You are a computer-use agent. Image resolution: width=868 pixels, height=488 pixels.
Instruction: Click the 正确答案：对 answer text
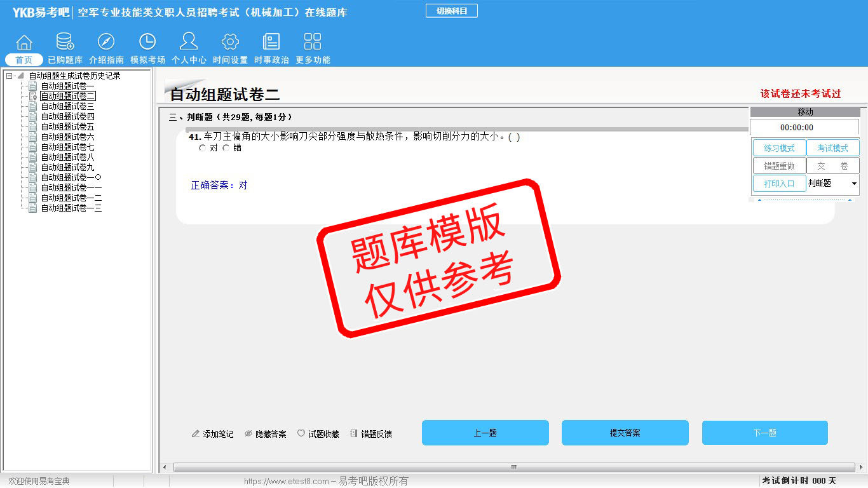pos(219,186)
